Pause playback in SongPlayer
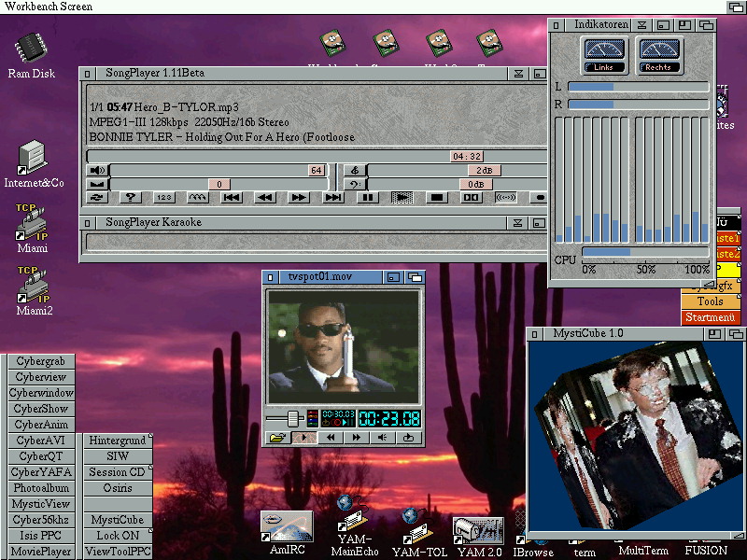 [366, 197]
